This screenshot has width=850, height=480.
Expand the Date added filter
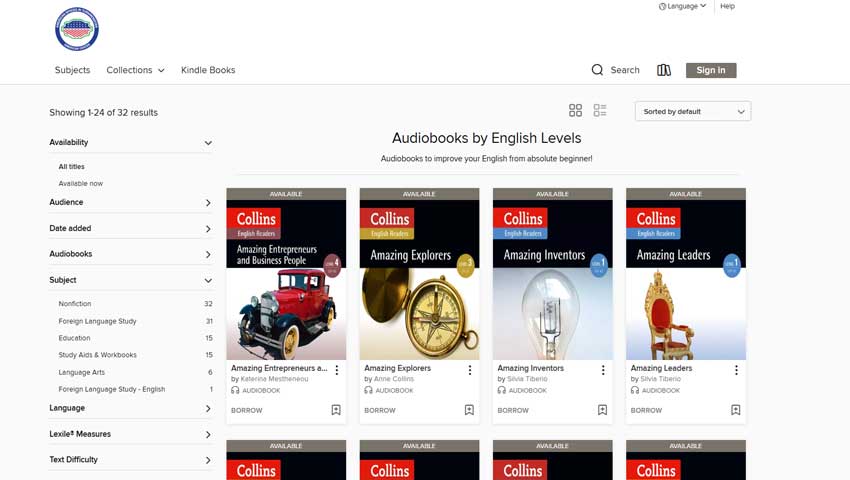[x=131, y=228]
